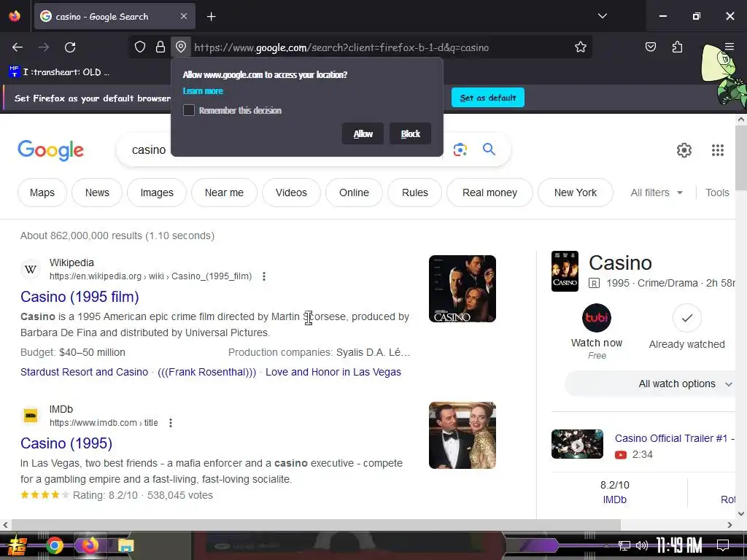This screenshot has height=560, width=747.
Task: Expand the All filters dropdown
Action: (657, 192)
